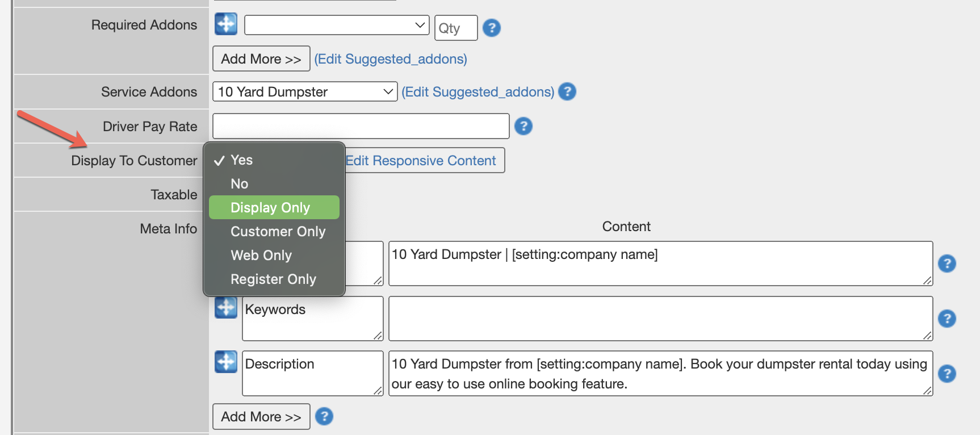Choose Register Only from the list
The height and width of the screenshot is (435, 980).
(273, 279)
